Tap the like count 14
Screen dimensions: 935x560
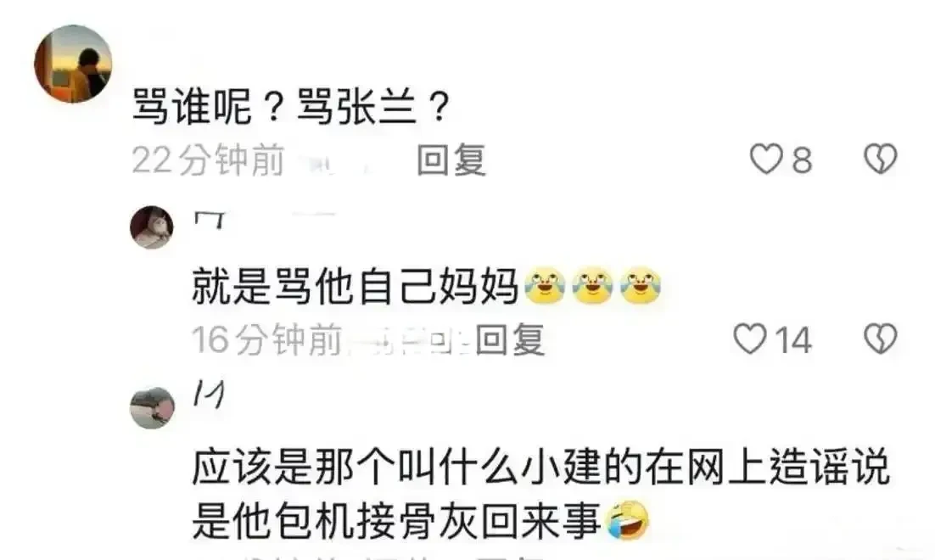793,340
